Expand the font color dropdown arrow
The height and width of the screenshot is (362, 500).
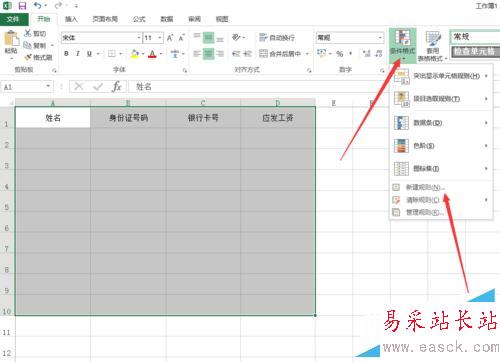(161, 53)
